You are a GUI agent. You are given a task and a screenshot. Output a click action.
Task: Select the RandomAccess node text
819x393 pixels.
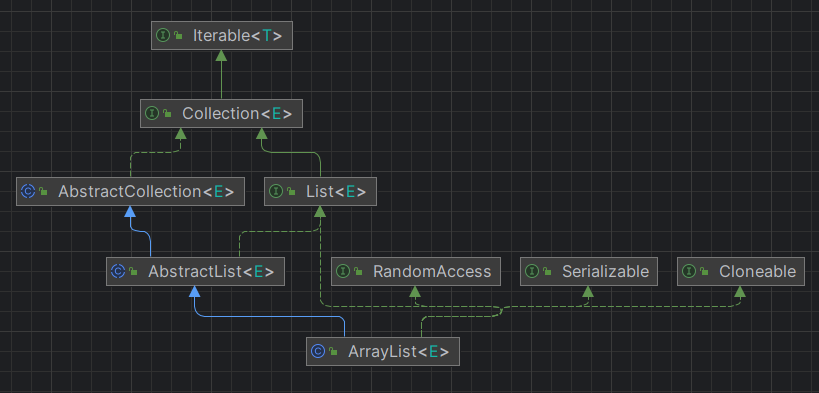tap(432, 272)
